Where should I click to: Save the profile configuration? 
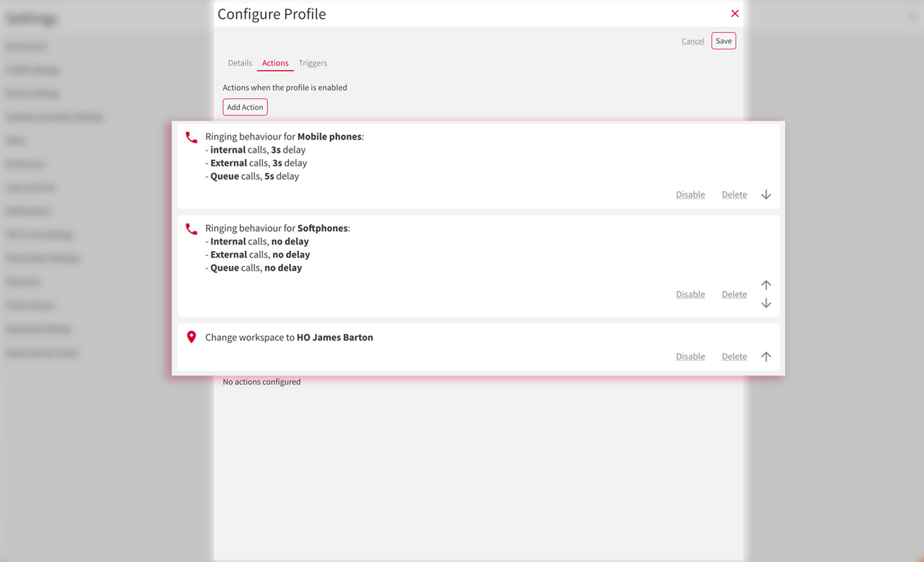coord(723,41)
